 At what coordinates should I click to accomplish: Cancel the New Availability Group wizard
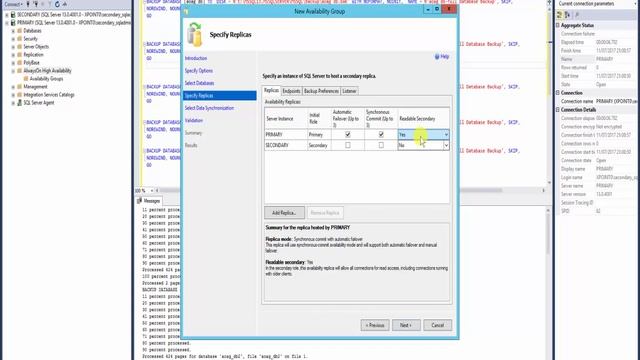pyautogui.click(x=437, y=325)
